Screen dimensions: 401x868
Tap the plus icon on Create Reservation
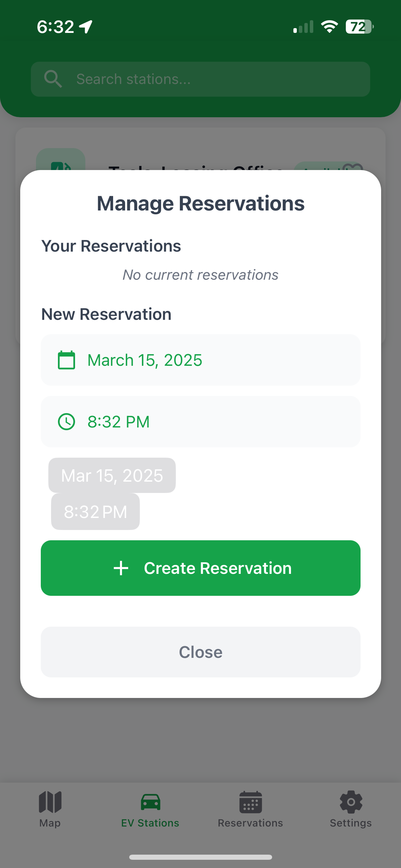(121, 568)
